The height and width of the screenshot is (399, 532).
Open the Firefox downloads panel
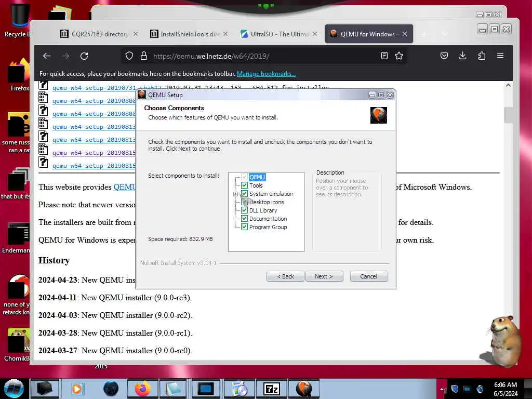point(462,56)
